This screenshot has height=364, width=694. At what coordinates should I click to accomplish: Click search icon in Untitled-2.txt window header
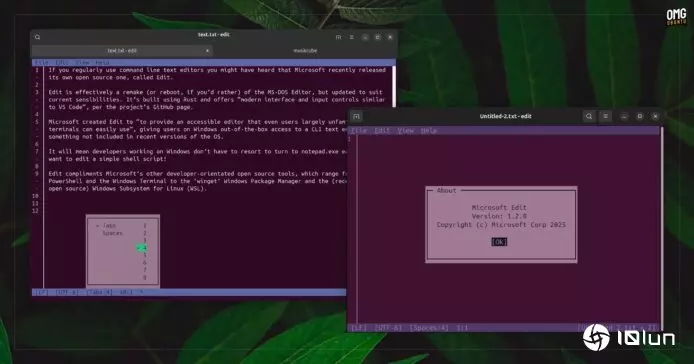tap(589, 116)
